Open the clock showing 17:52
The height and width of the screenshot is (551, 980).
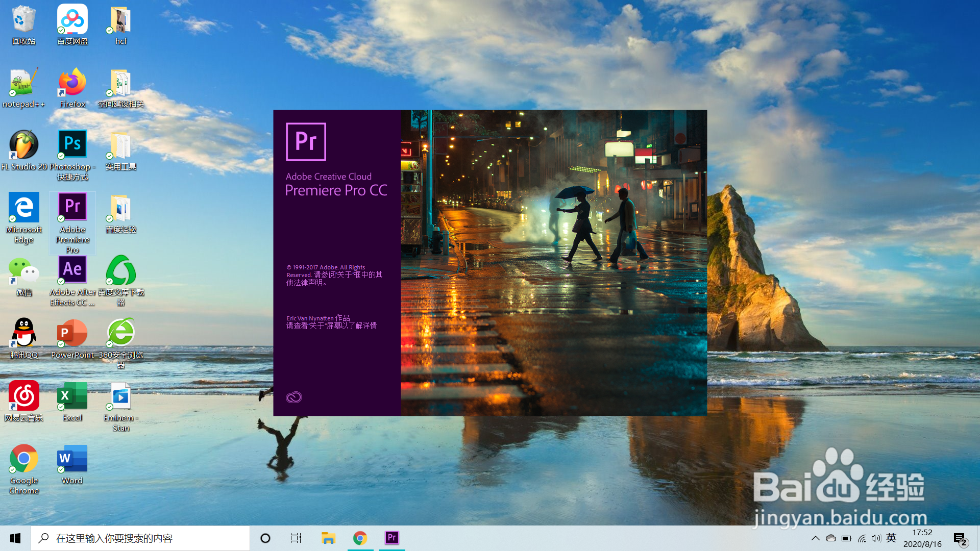pyautogui.click(x=922, y=538)
